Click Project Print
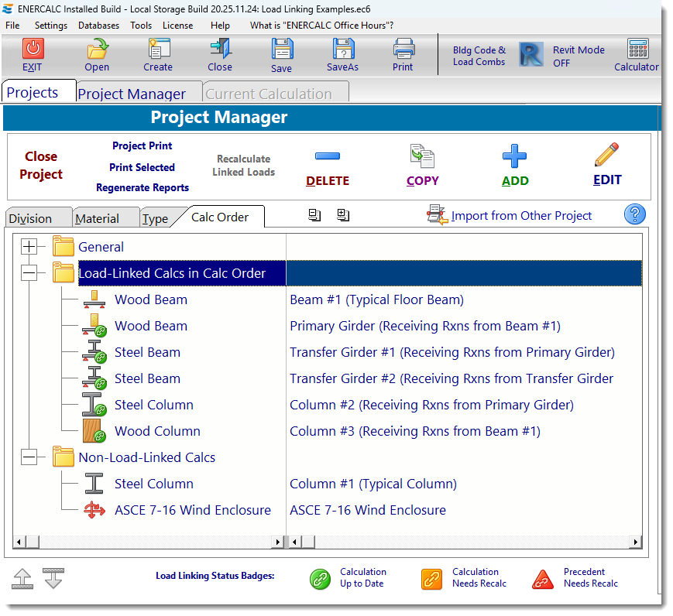Screen dimensions: 673x616 pyautogui.click(x=142, y=145)
